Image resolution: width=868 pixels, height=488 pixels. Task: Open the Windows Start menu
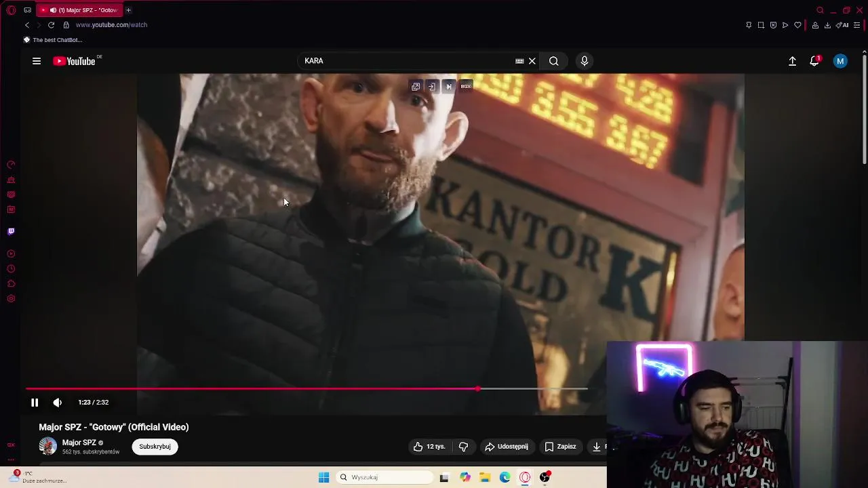pos(323,478)
